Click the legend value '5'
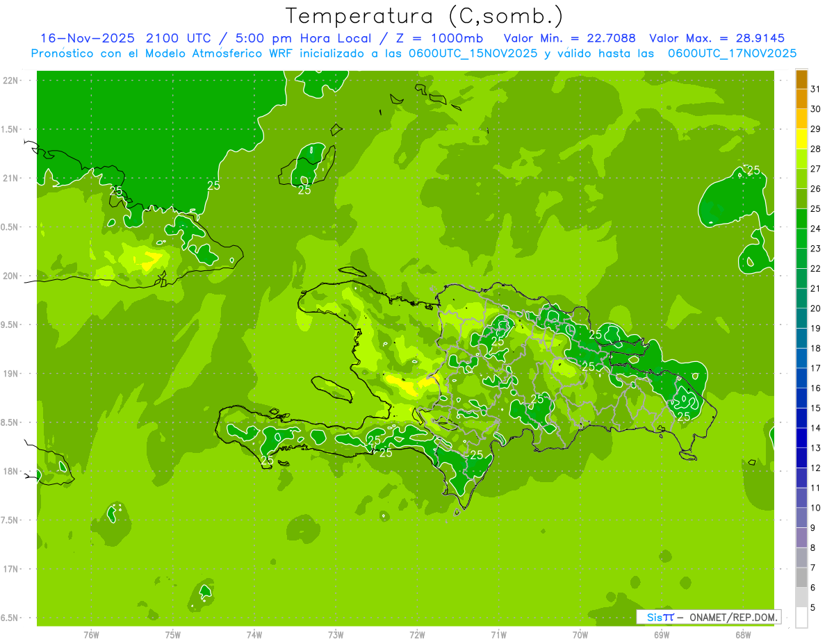Image resolution: width=834 pixels, height=644 pixels. coord(813,608)
